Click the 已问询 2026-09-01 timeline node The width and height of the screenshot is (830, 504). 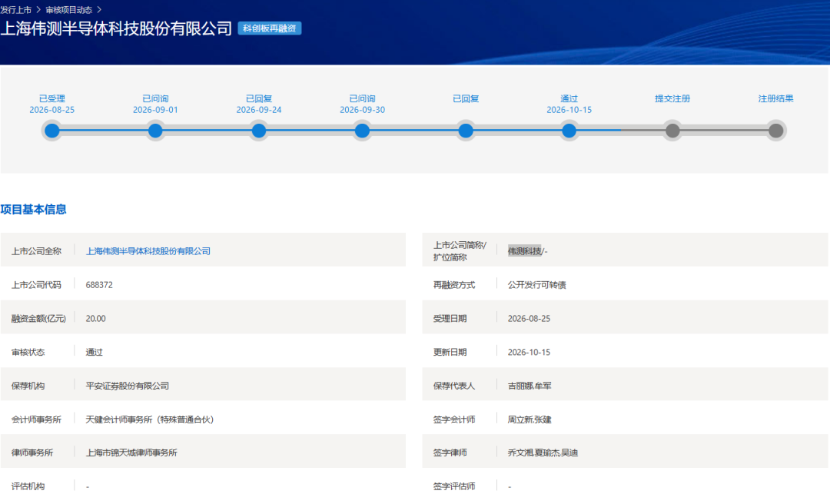pos(155,131)
